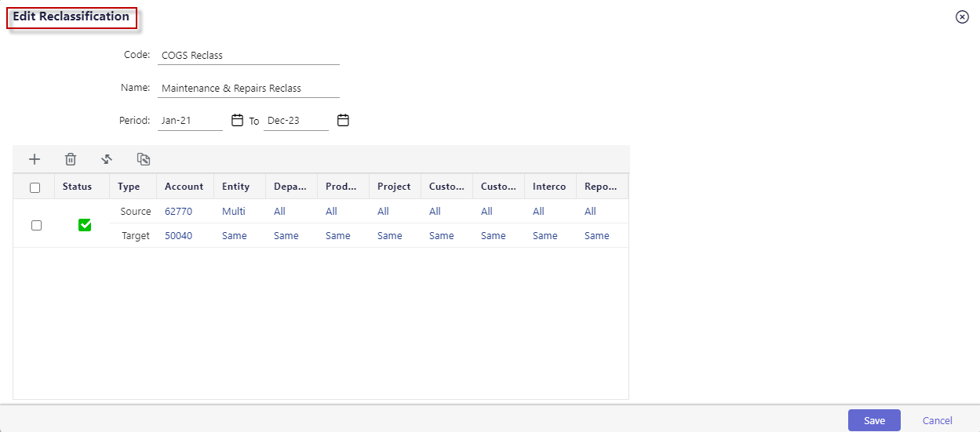Click the add row plus icon
This screenshot has height=432, width=980.
(35, 159)
